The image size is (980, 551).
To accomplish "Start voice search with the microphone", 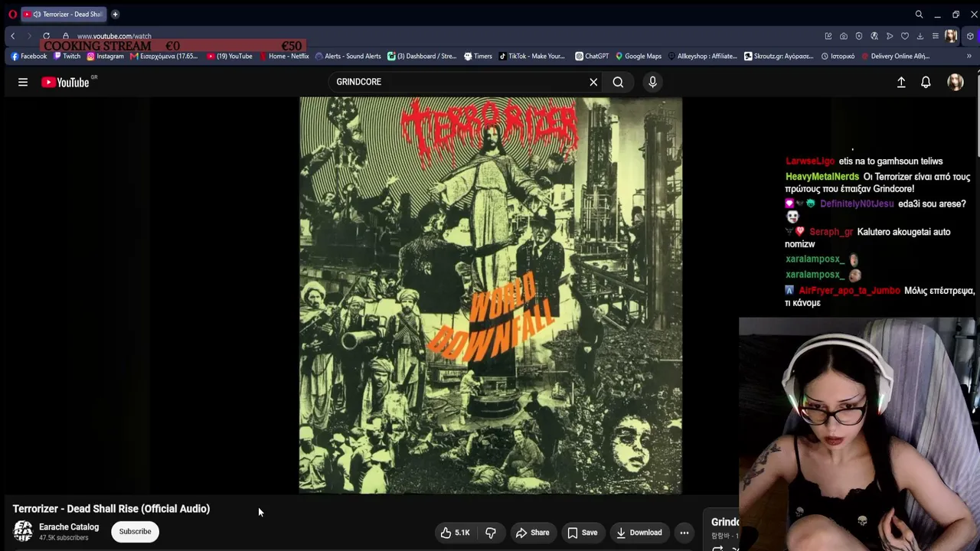I will pos(652,82).
